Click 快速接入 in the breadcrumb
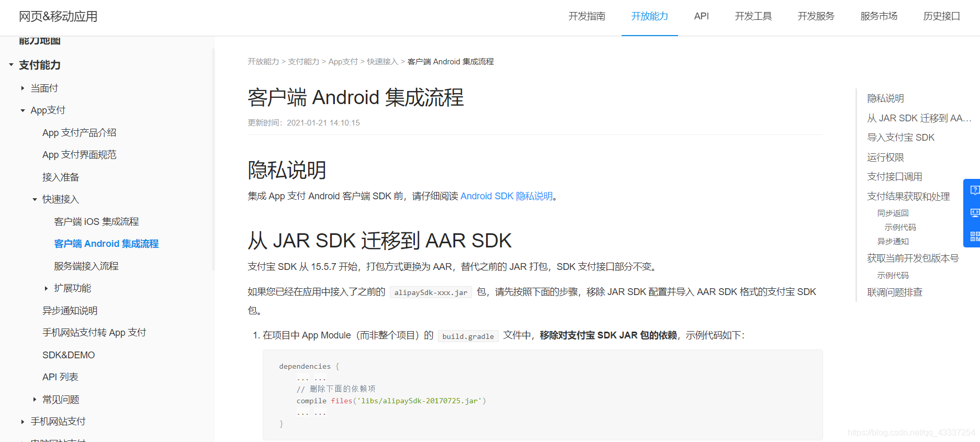980x442 pixels. pos(382,62)
